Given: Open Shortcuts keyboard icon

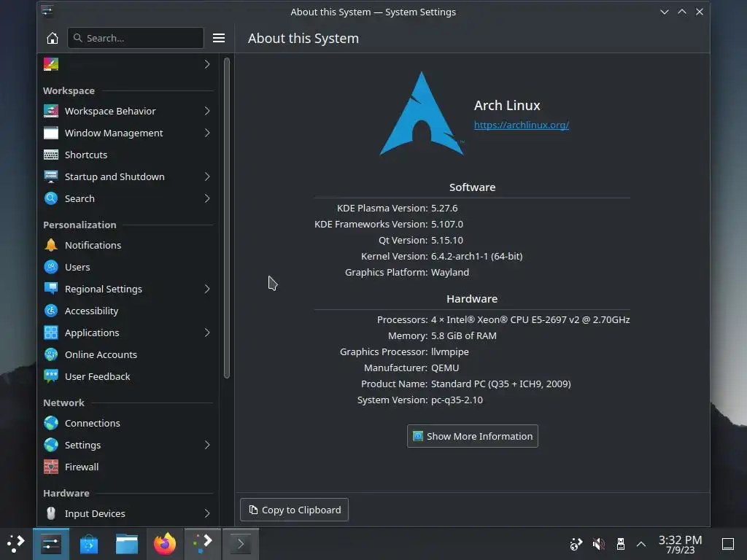Looking at the screenshot, I should tap(51, 155).
